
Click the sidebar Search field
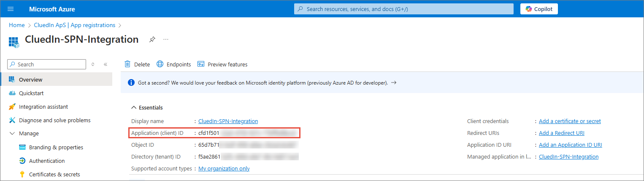pyautogui.click(x=47, y=64)
